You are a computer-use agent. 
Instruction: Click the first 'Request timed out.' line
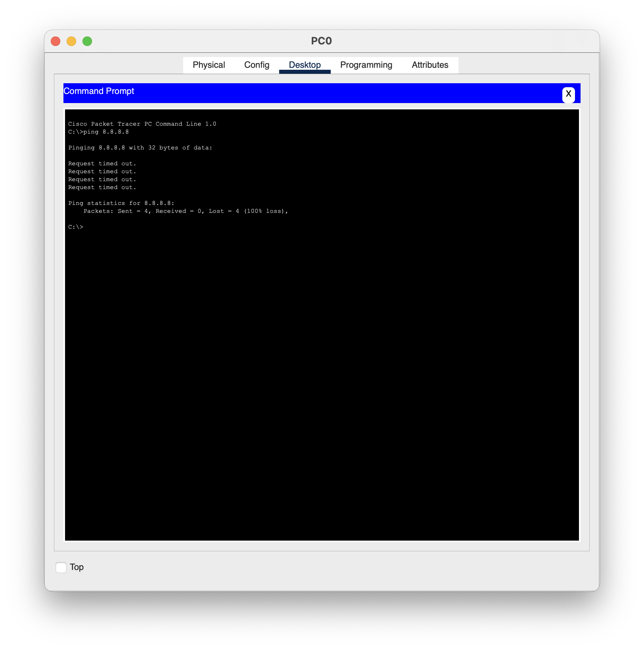[102, 164]
